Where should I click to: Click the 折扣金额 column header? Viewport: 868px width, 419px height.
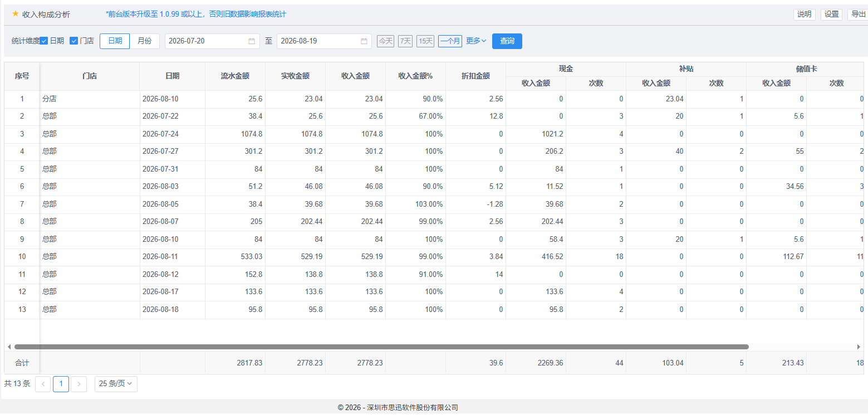point(475,76)
